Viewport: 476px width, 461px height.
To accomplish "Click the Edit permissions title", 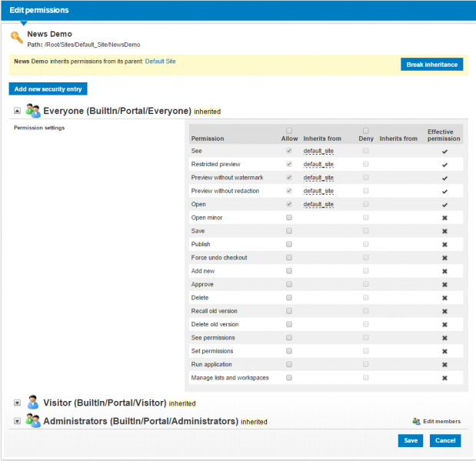I will coord(39,10).
